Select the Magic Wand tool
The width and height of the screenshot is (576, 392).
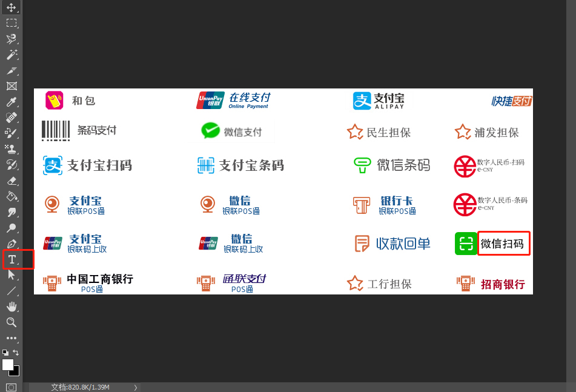(x=12, y=55)
